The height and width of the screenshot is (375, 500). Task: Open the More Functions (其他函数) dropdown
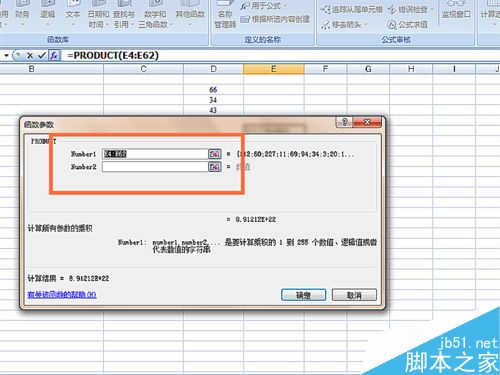pos(190,15)
